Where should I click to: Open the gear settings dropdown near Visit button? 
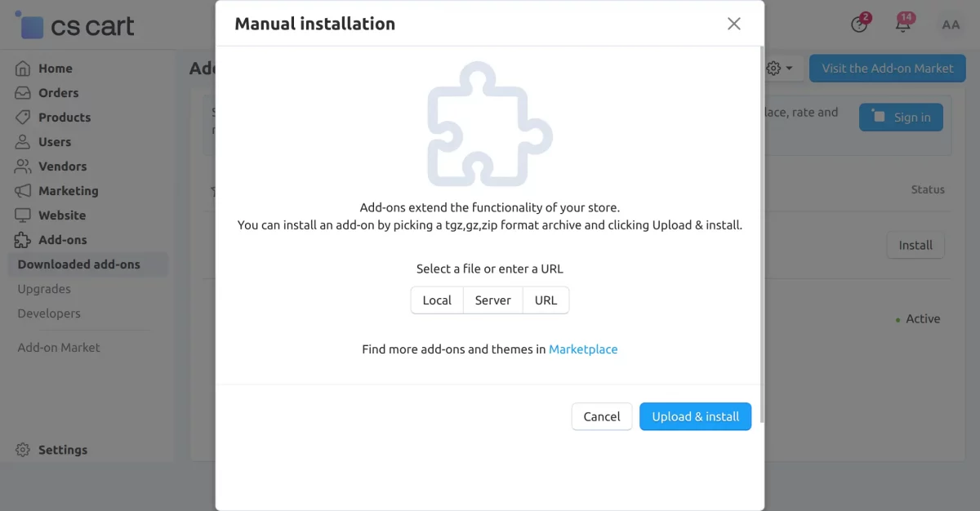tap(777, 69)
